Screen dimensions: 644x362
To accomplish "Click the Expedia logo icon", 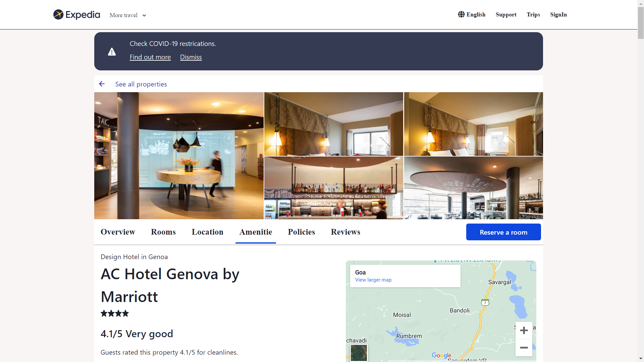I will click(x=58, y=14).
